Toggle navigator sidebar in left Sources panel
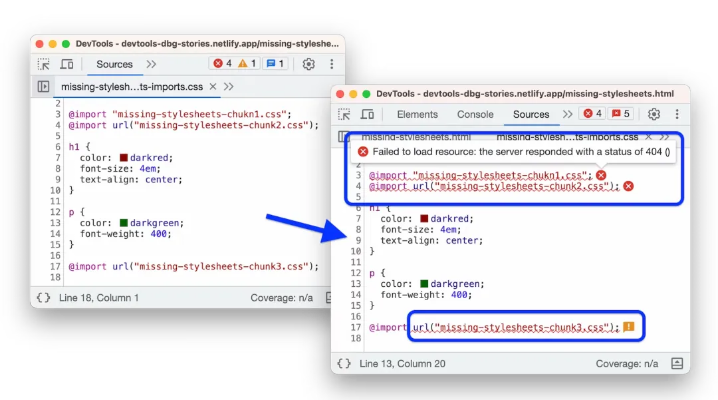 (43, 87)
